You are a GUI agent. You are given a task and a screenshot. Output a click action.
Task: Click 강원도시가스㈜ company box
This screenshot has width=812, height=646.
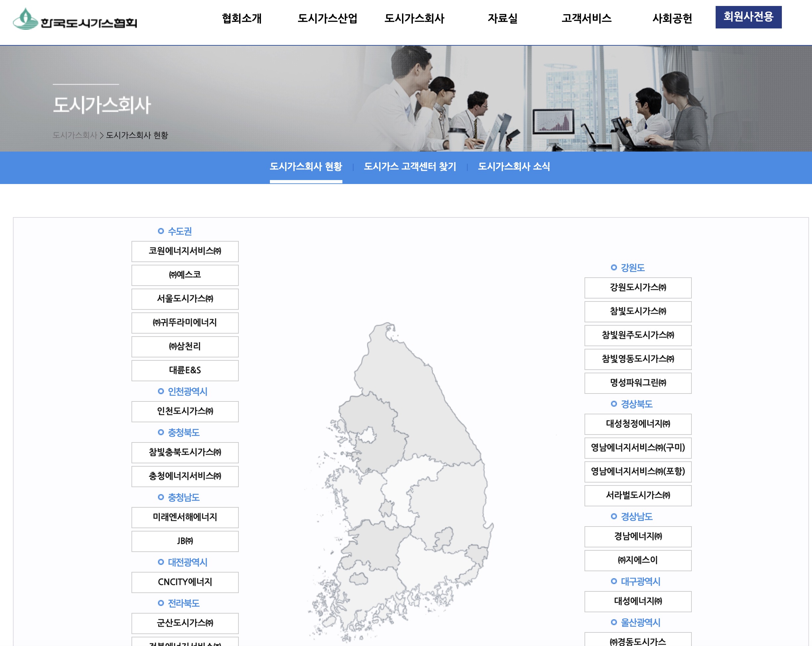(637, 288)
